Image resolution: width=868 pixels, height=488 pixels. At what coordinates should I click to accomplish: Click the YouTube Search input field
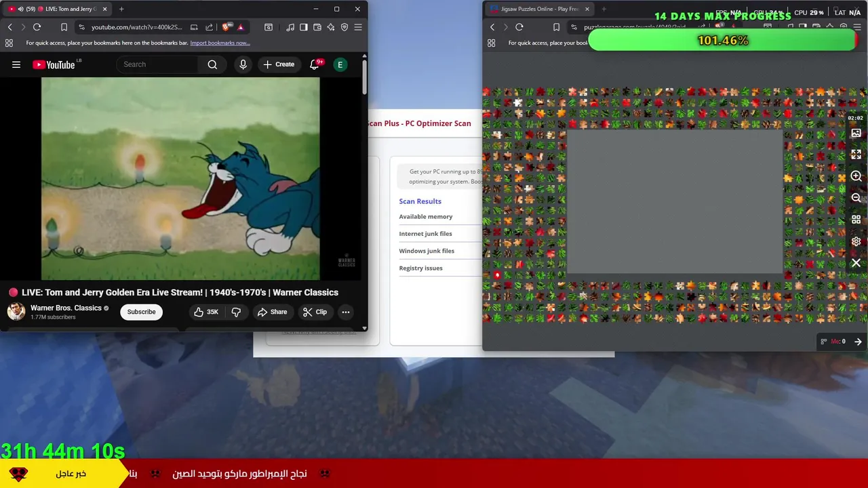[x=158, y=64]
